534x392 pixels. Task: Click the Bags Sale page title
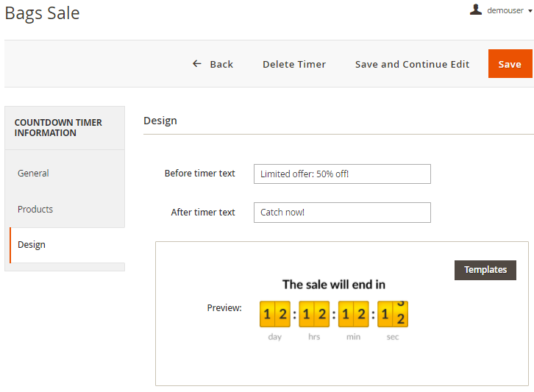pyautogui.click(x=43, y=13)
